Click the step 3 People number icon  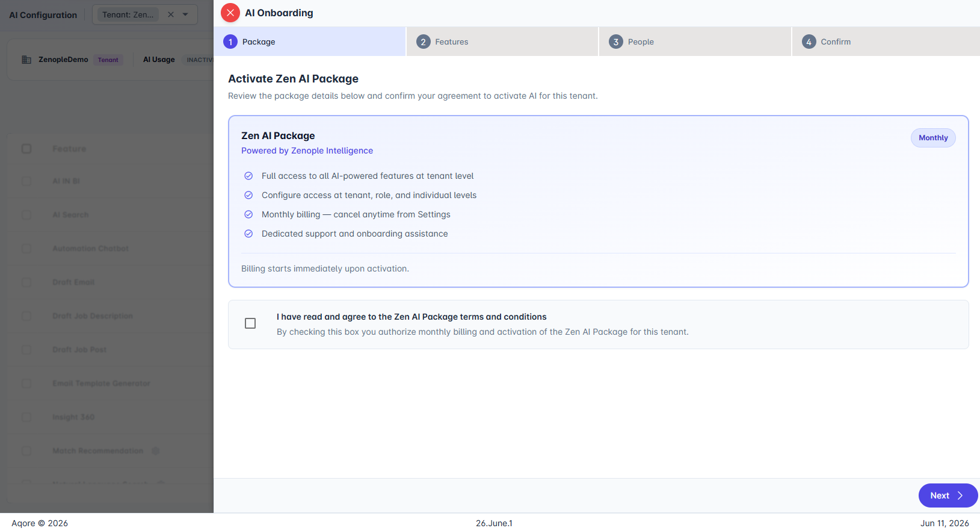point(616,42)
